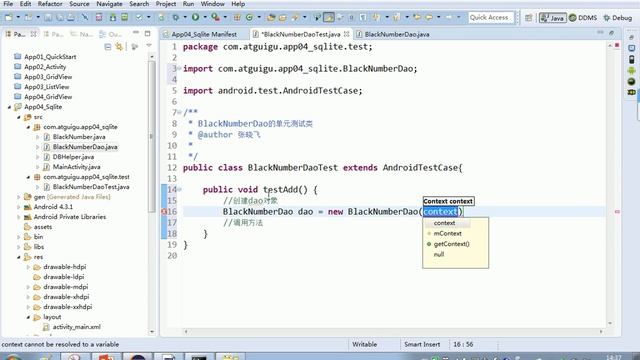640x360 pixels.
Task: Open the Refactor menu
Action: tap(50, 4)
